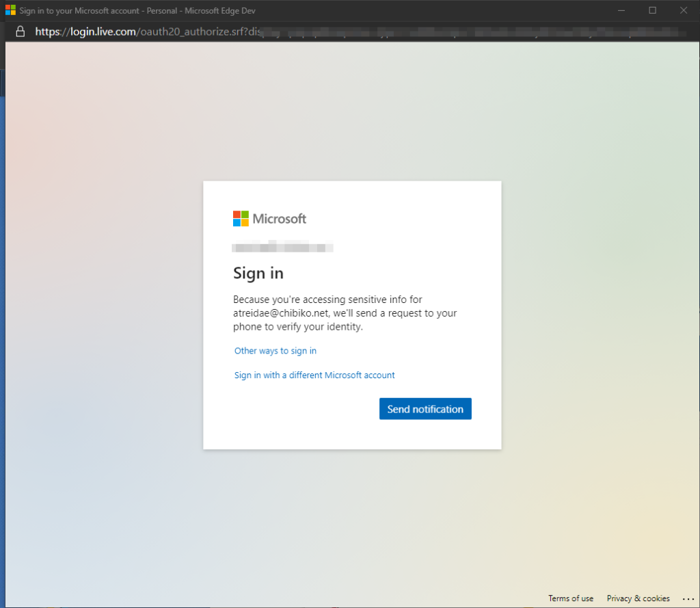Open Other ways to sign in
The height and width of the screenshot is (608, 700).
[275, 351]
